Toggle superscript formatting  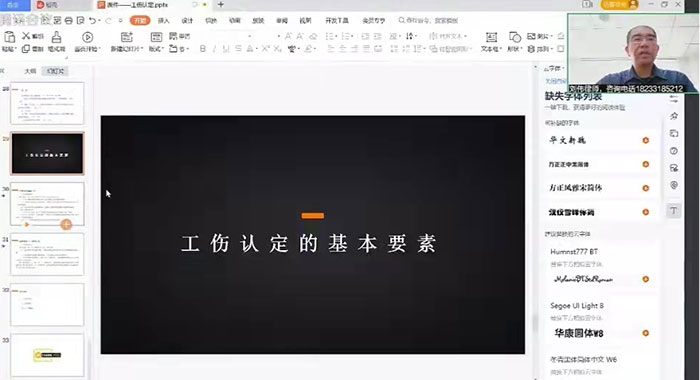pos(265,49)
